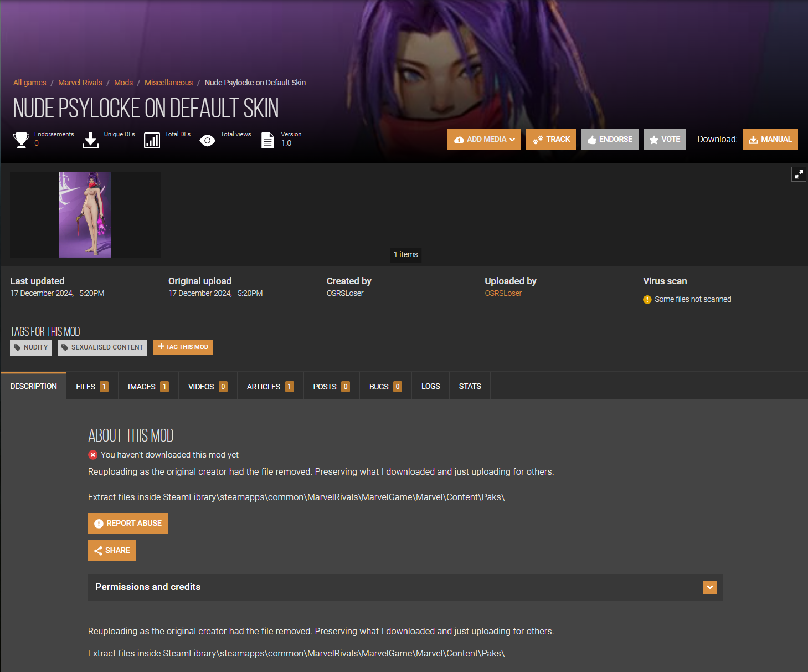Vote for this mod
Viewport: 808px width, 672px height.
[x=664, y=140]
